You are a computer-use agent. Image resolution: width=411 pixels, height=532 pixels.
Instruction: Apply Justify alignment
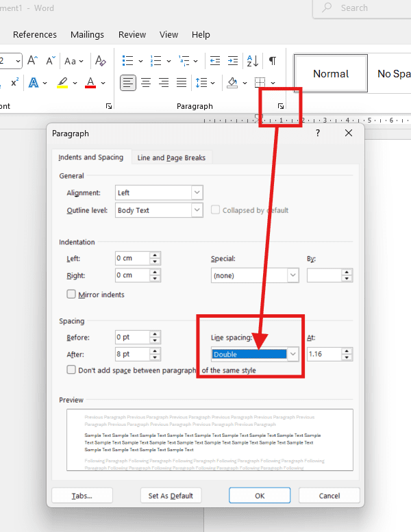(182, 83)
